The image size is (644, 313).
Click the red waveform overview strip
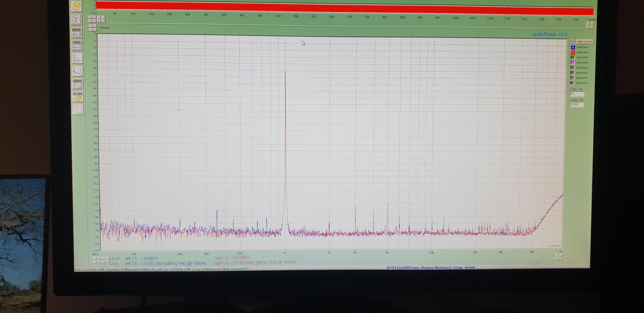[x=345, y=8]
